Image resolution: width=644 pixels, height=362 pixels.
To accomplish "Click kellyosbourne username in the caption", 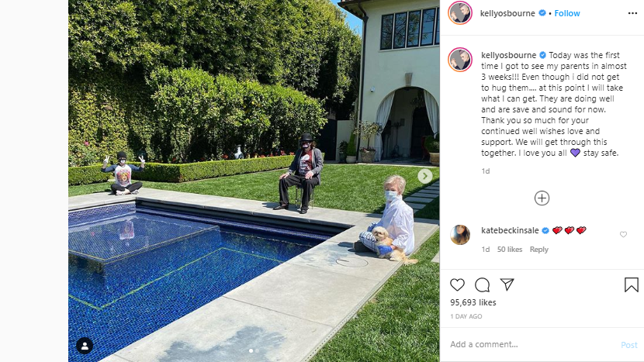I will click(x=508, y=55).
